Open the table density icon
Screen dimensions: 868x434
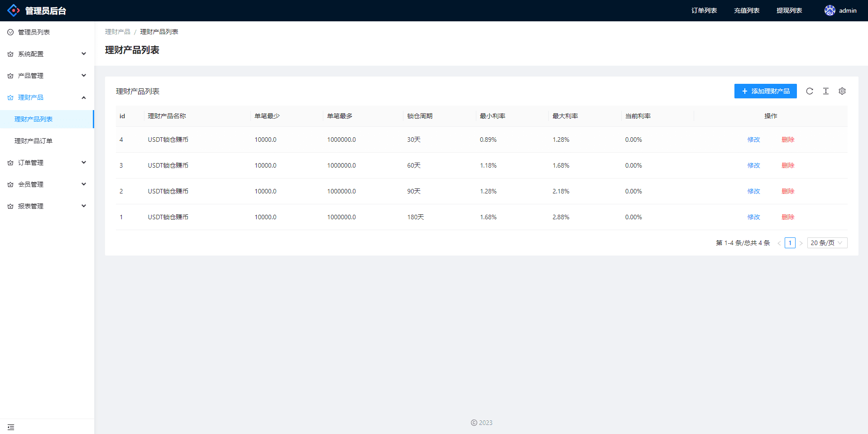coord(826,91)
